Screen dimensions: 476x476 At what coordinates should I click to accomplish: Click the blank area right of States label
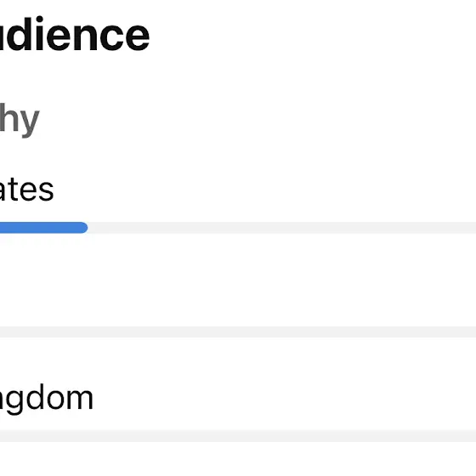264,190
